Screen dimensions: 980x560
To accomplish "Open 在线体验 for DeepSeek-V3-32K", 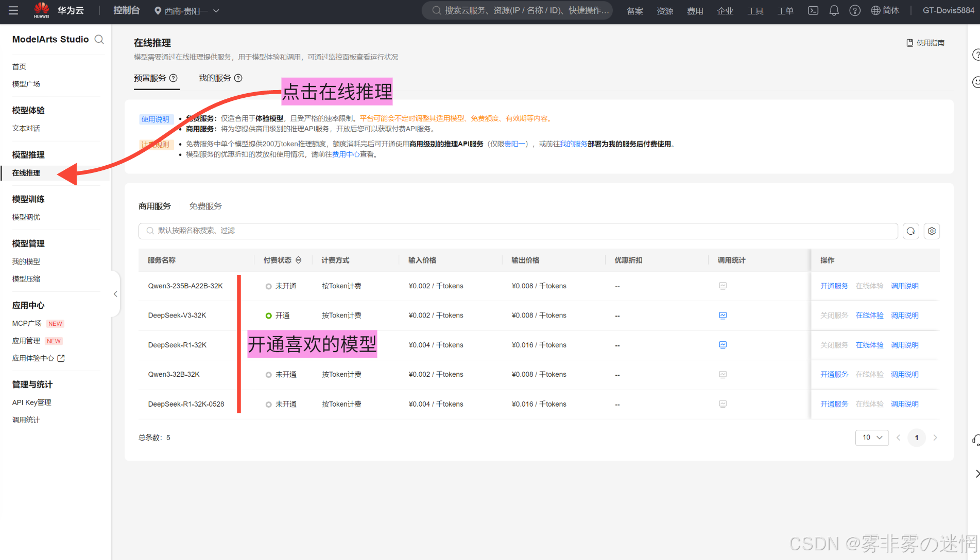I will tap(869, 316).
